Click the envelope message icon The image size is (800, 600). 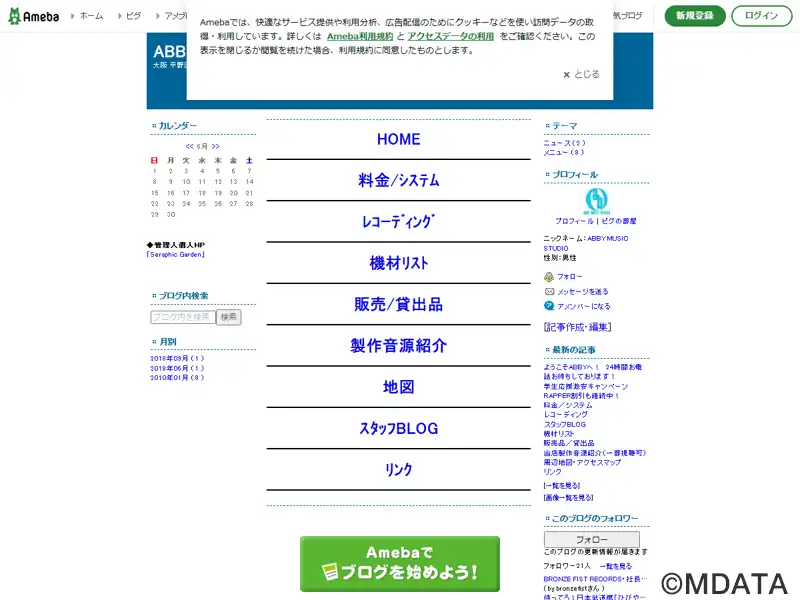(549, 291)
